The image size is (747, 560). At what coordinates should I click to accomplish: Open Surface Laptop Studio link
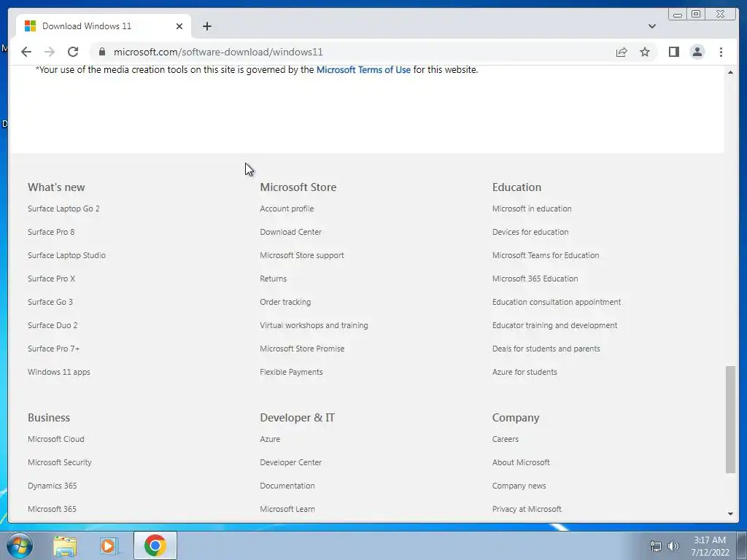pos(66,255)
